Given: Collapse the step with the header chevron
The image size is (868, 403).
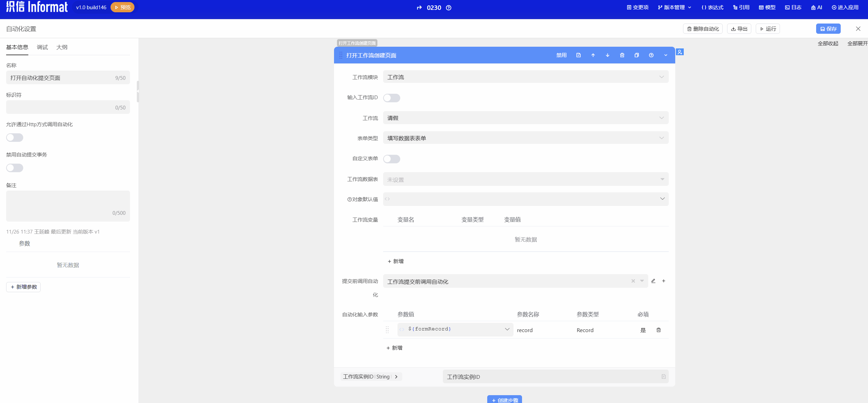Looking at the screenshot, I should [665, 55].
